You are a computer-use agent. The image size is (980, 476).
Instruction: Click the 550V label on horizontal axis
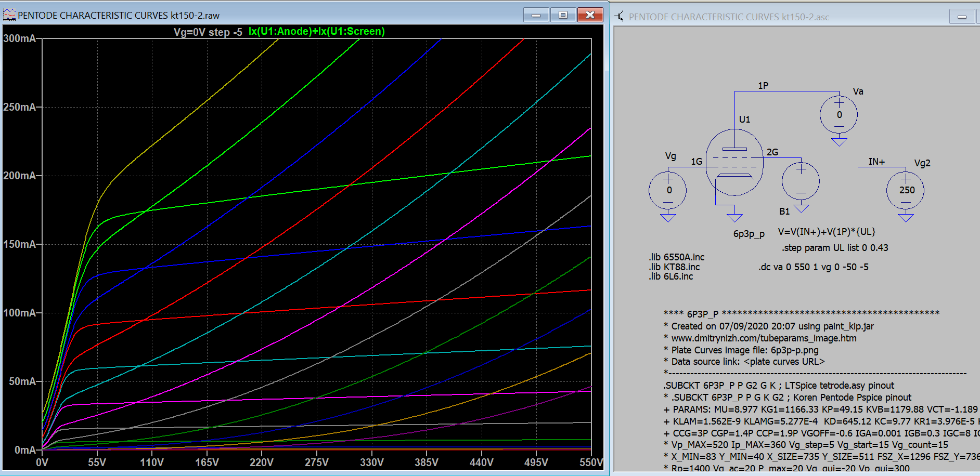[591, 462]
